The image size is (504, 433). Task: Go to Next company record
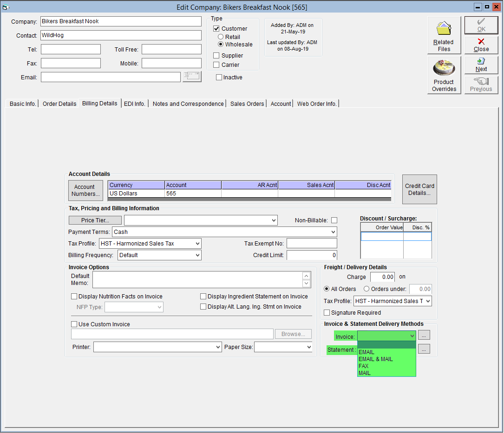point(481,65)
